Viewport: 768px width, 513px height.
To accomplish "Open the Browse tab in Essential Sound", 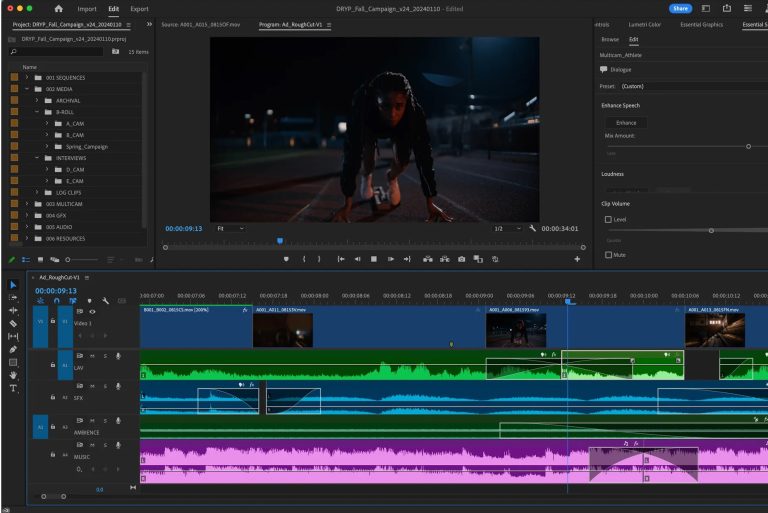I will 610,39.
